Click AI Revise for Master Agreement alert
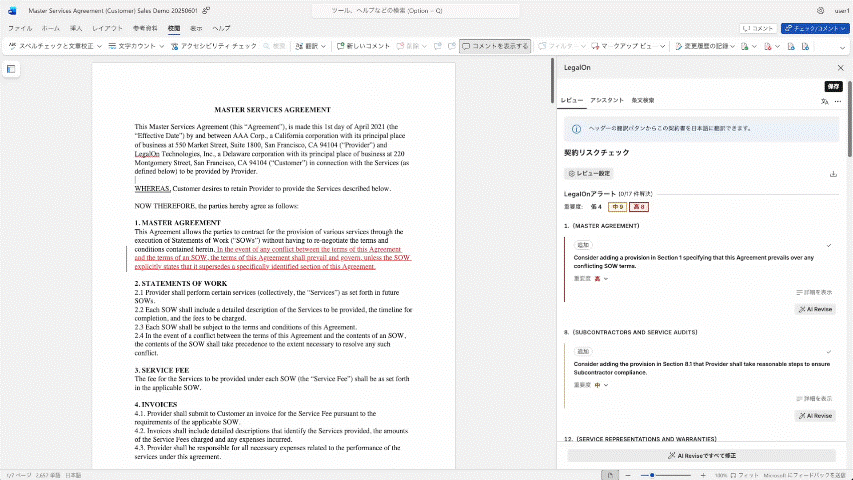 [x=815, y=309]
